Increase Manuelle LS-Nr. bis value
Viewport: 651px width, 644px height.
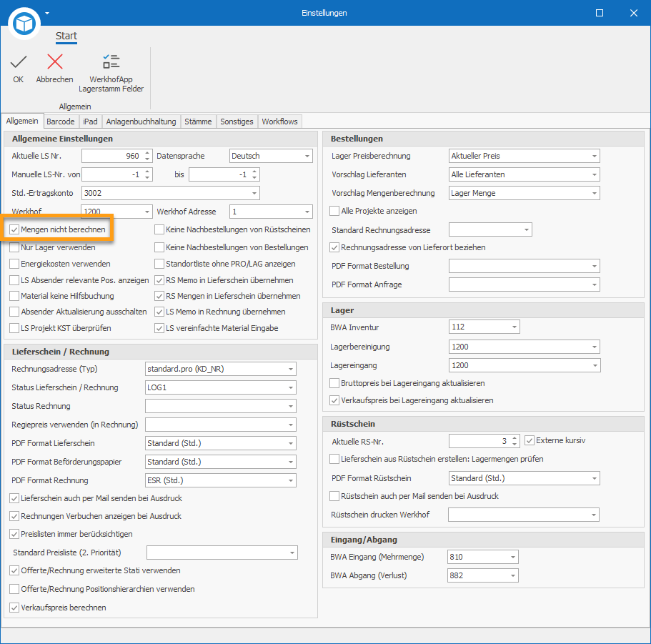tap(254, 172)
